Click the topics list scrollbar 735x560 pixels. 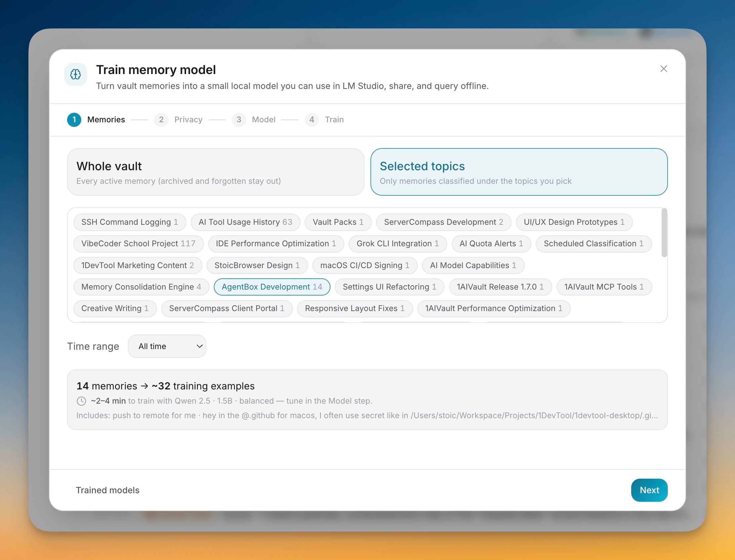pyautogui.click(x=664, y=233)
